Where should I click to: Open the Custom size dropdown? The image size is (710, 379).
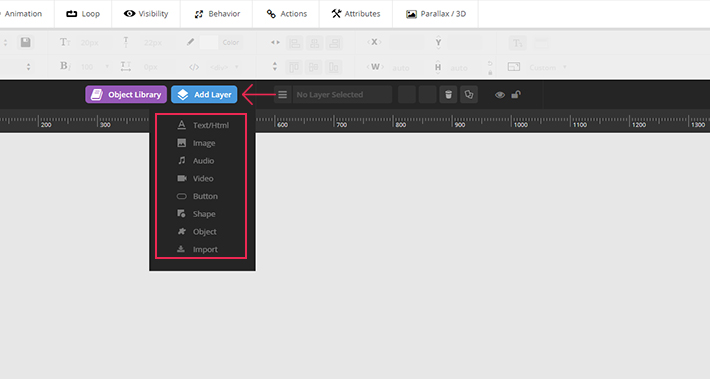click(x=548, y=67)
